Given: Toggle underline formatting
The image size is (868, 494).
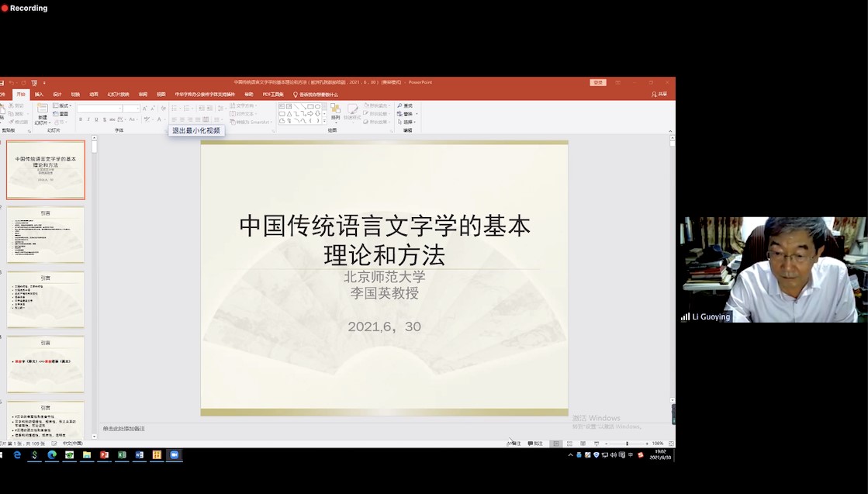Looking at the screenshot, I should click(96, 119).
